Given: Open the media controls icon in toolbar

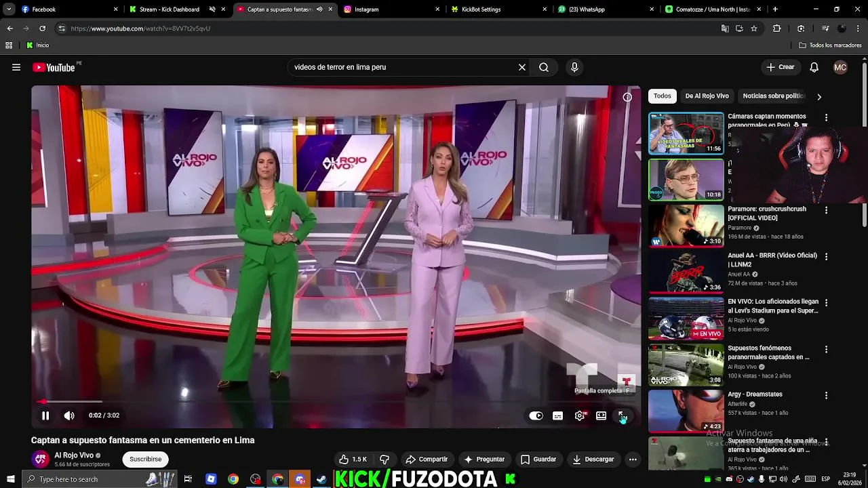Looking at the screenshot, I should point(825,28).
